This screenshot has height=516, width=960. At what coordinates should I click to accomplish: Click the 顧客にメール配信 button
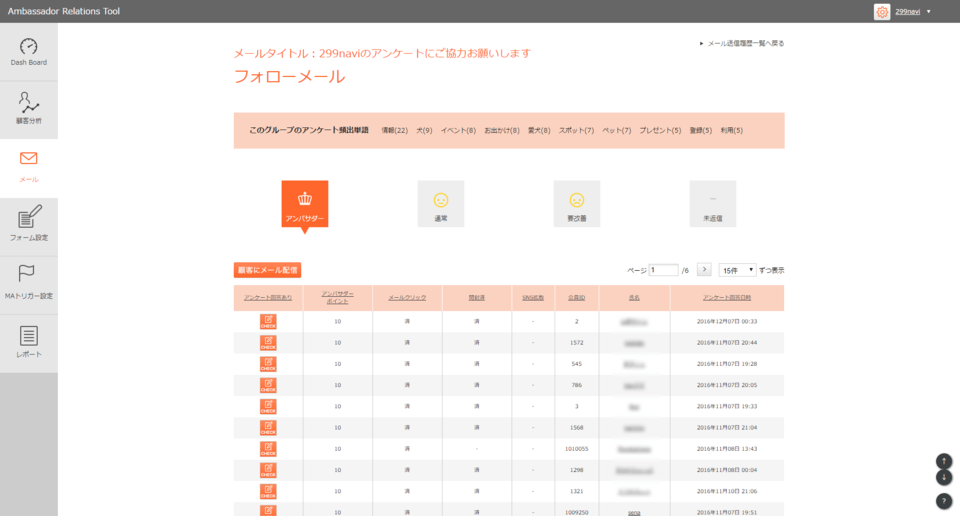click(267, 270)
